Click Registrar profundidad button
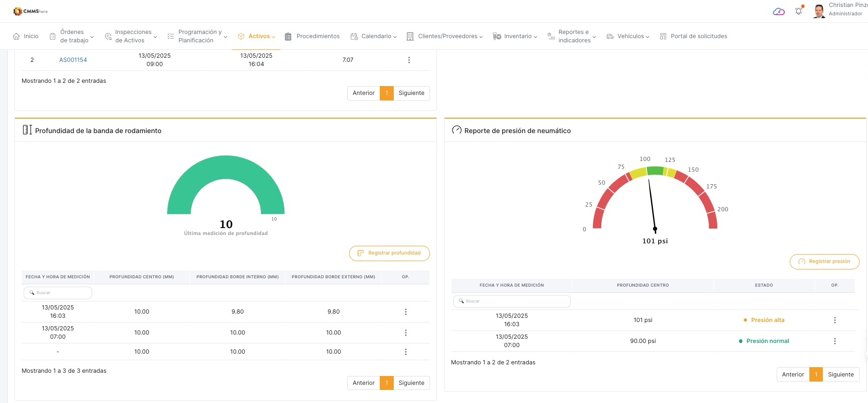868x403 pixels. (389, 253)
